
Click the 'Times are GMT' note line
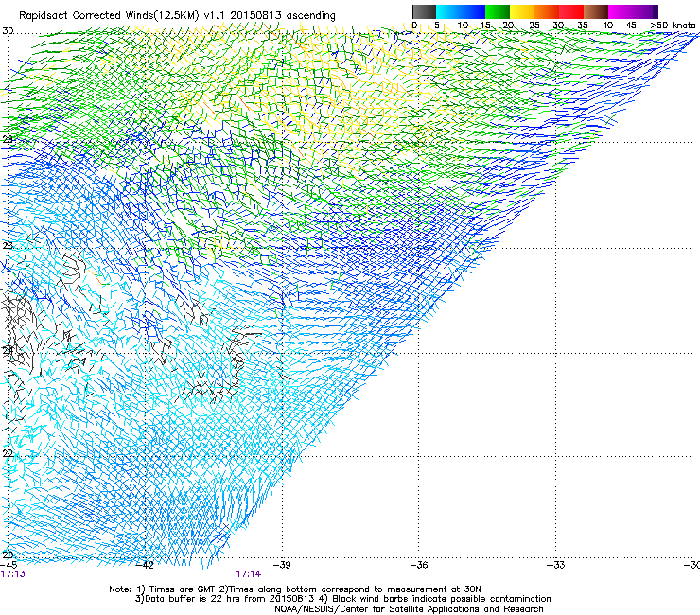294,589
